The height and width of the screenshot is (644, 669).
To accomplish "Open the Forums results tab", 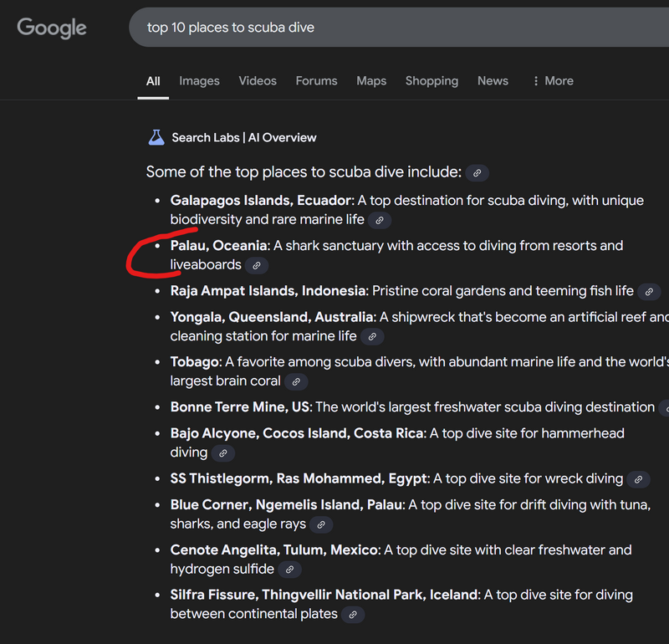I will [316, 81].
